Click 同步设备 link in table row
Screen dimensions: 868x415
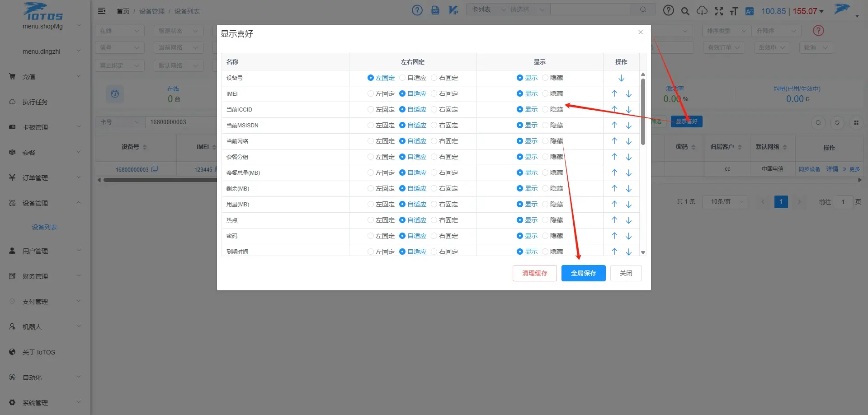(x=809, y=169)
